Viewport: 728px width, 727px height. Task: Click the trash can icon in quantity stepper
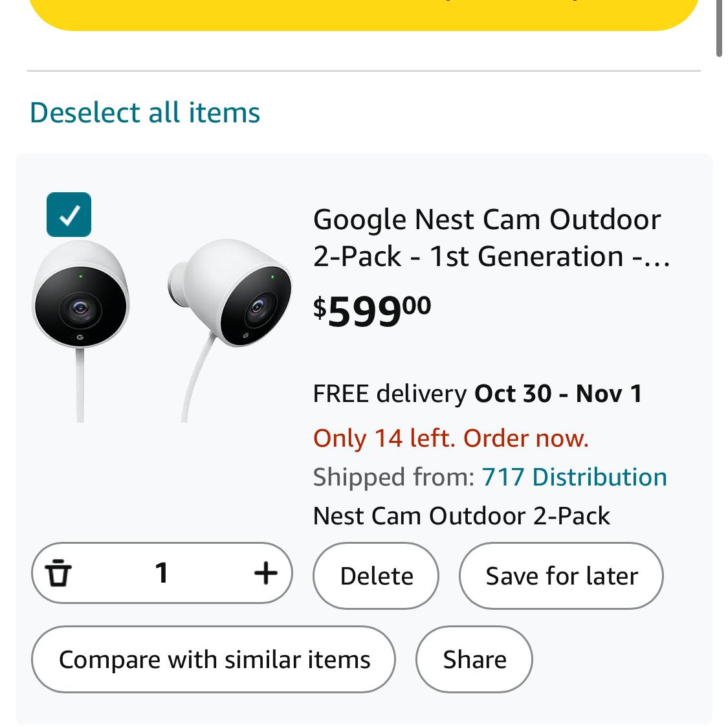(58, 573)
